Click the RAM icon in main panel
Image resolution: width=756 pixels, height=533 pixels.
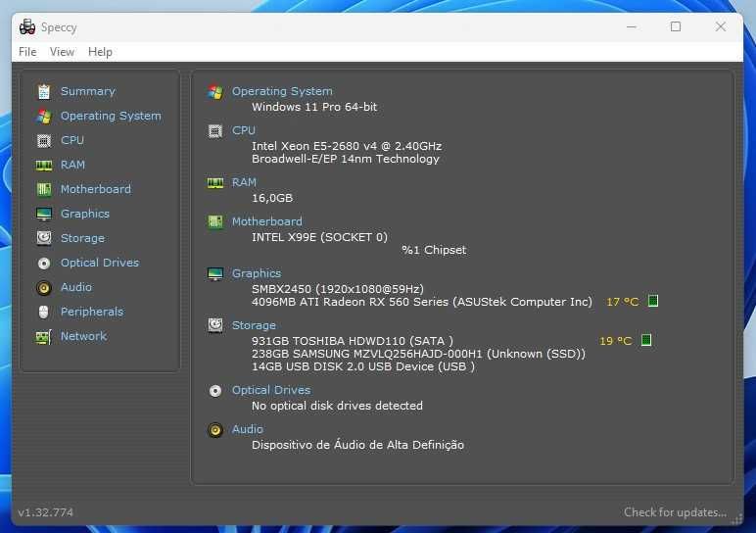215,182
